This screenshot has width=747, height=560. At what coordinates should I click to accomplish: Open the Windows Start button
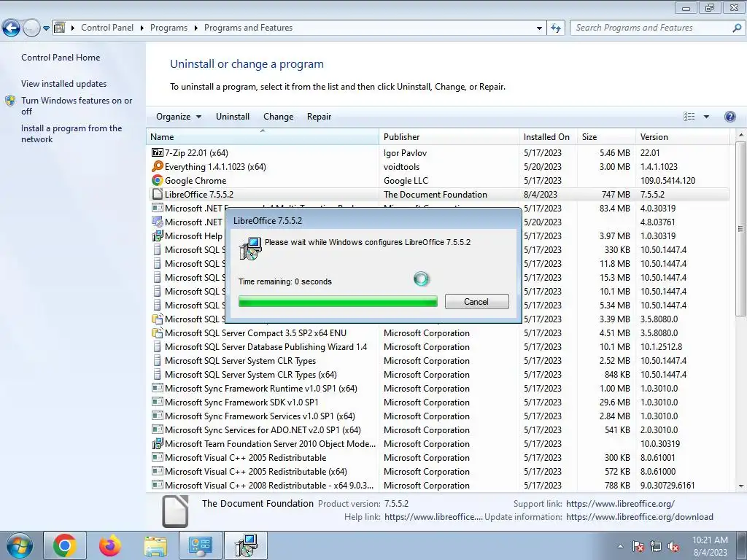19,545
